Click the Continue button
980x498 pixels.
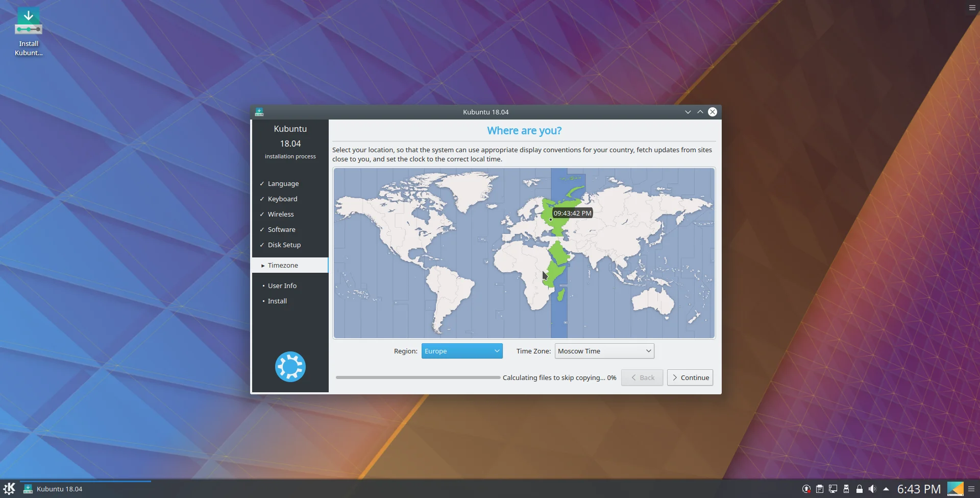690,377
